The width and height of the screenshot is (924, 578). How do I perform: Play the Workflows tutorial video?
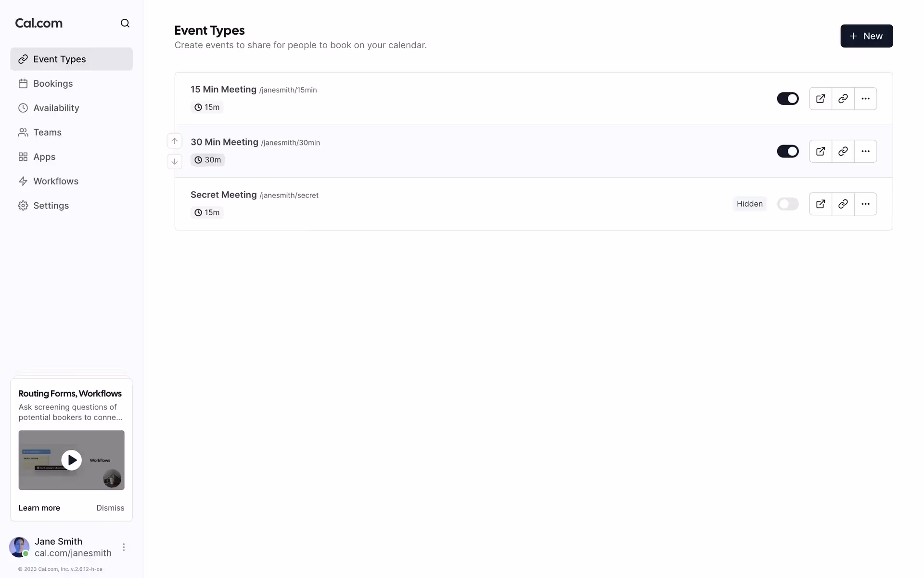pos(71,460)
